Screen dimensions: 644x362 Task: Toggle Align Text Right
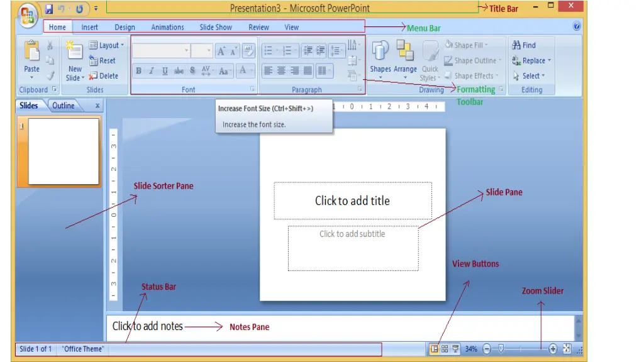click(x=294, y=71)
